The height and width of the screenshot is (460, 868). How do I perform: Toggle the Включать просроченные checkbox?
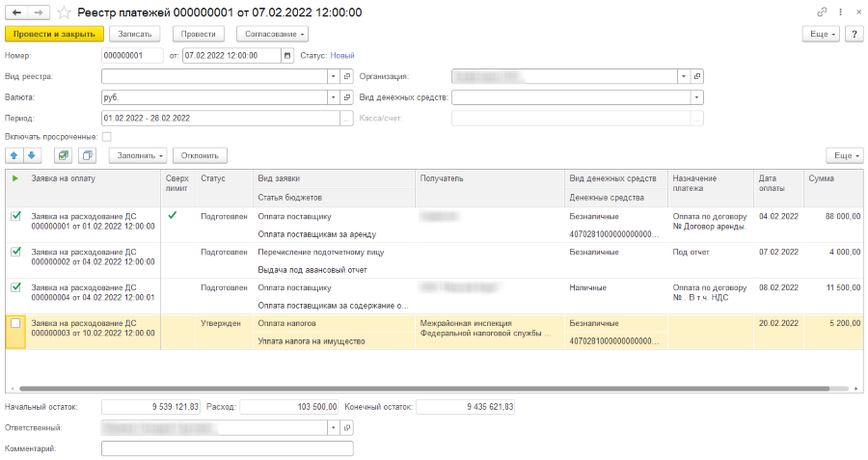click(107, 137)
